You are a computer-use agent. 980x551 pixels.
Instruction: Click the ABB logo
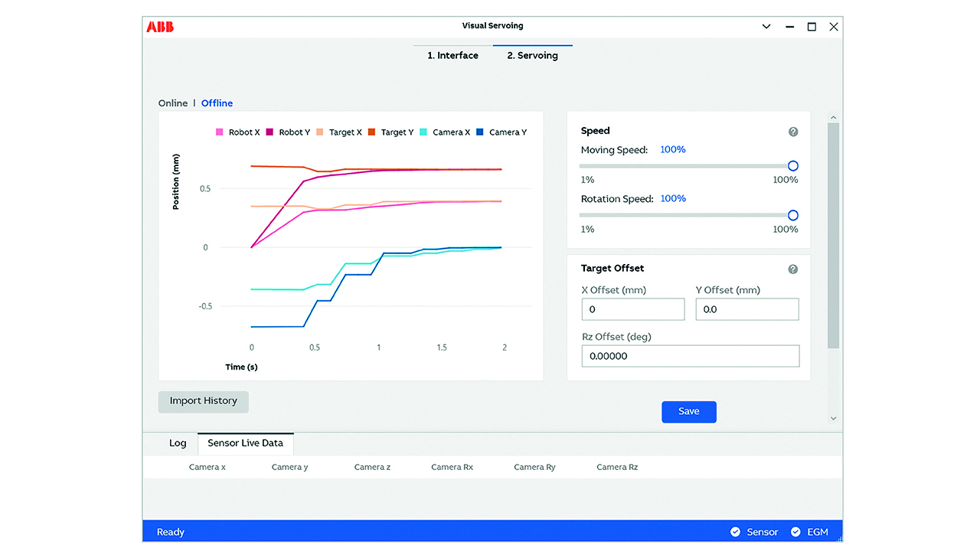[161, 25]
